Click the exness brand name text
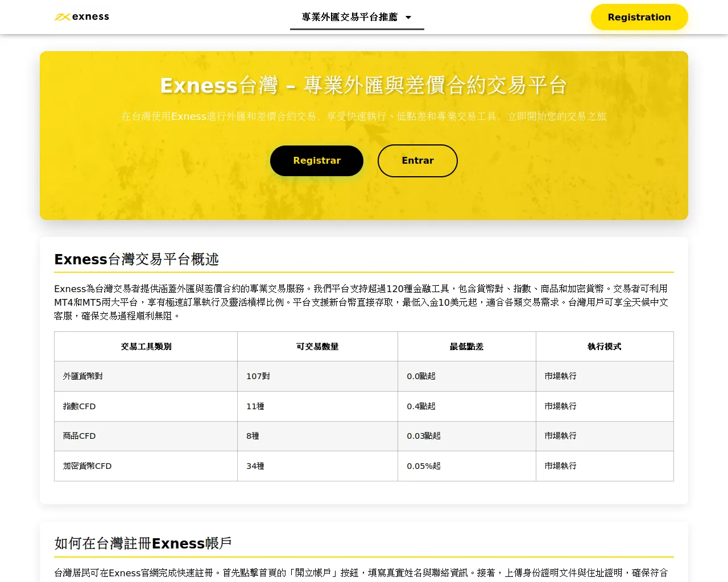The image size is (728, 582). pos(90,17)
